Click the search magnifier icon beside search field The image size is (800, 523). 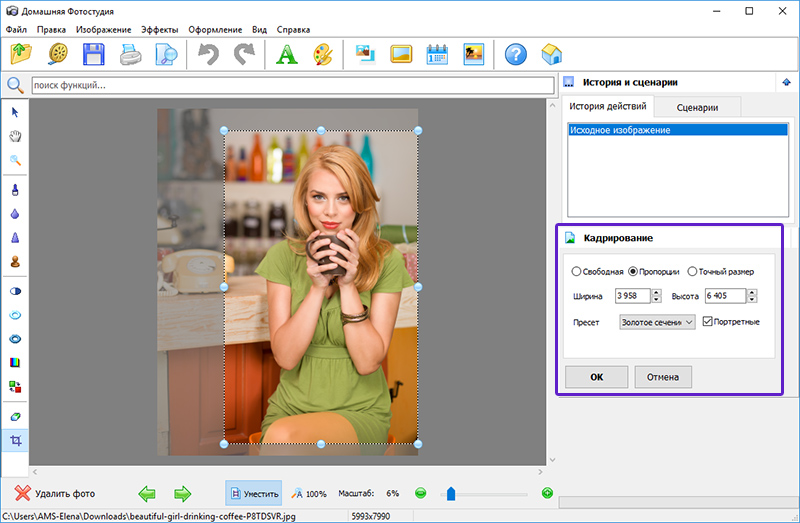pyautogui.click(x=15, y=85)
